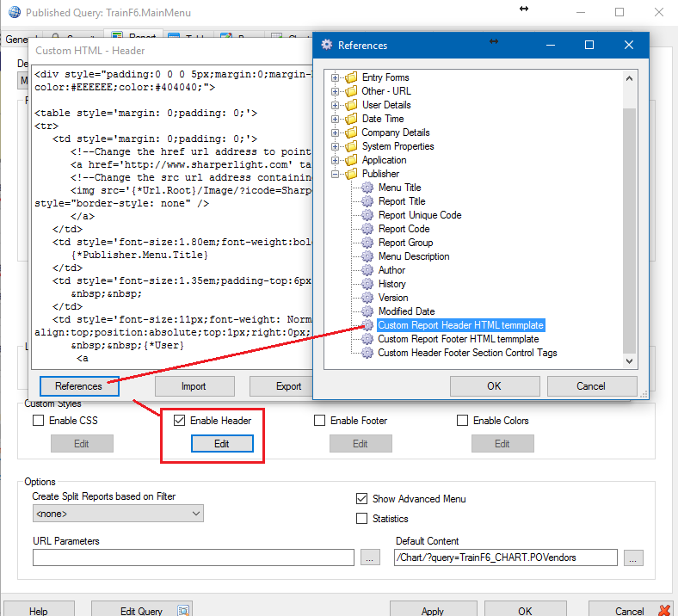Click the Help button
Viewport: 678px width, 616px height.
click(x=39, y=610)
